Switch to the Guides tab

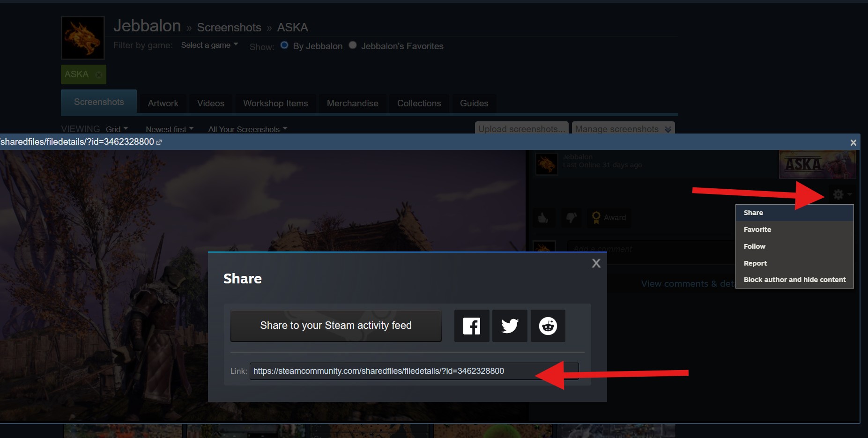point(474,104)
